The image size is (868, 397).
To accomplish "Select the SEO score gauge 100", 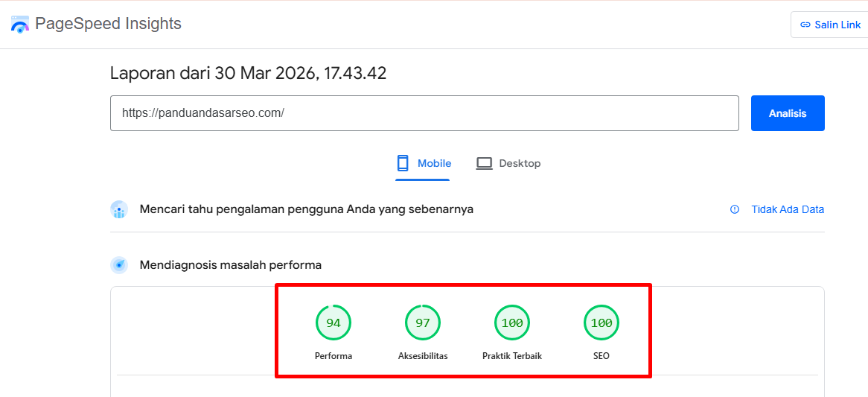I will 601,323.
